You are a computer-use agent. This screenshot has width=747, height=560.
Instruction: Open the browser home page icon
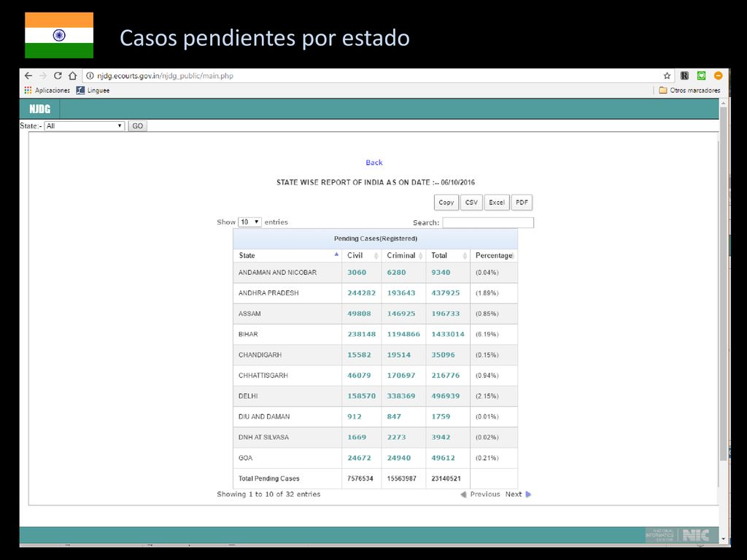[x=72, y=76]
